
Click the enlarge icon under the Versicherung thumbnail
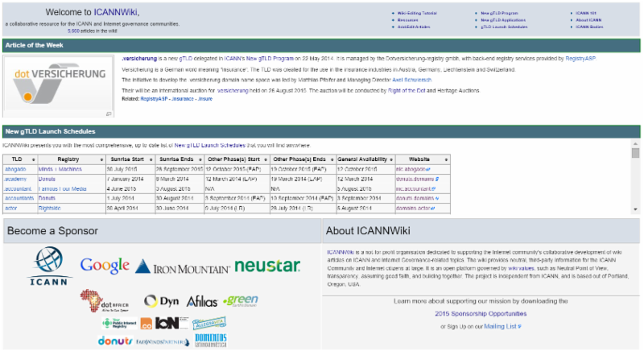tap(109, 114)
